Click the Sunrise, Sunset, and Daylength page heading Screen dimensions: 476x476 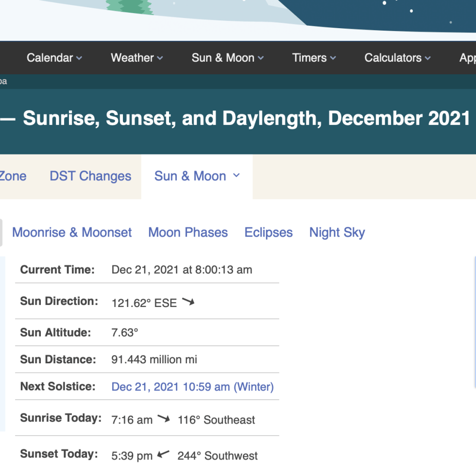(247, 119)
